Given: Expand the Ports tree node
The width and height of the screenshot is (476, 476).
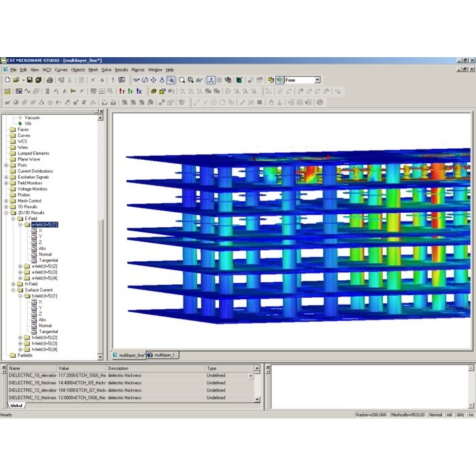Looking at the screenshot, I should point(6,165).
